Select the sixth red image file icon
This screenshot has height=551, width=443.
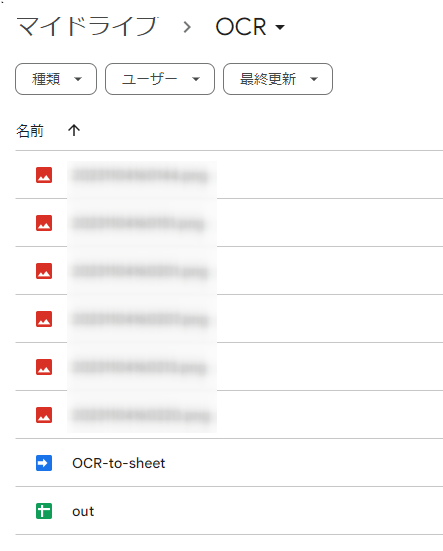pos(44,415)
